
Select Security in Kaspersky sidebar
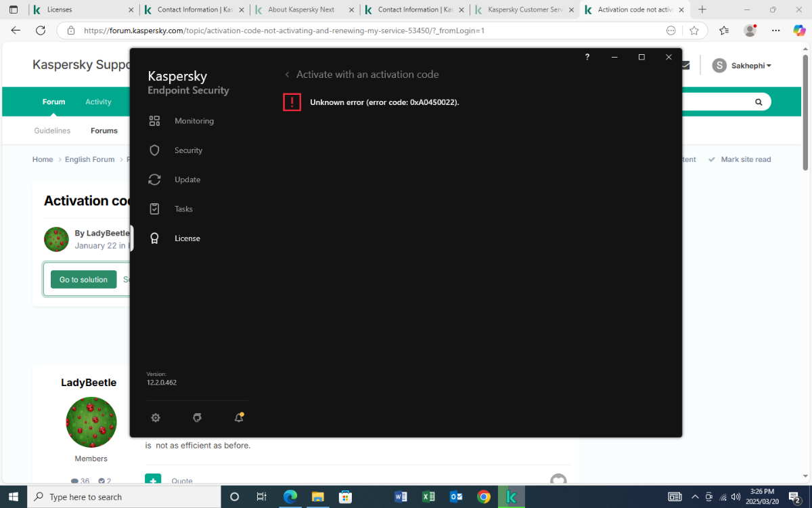175,150
